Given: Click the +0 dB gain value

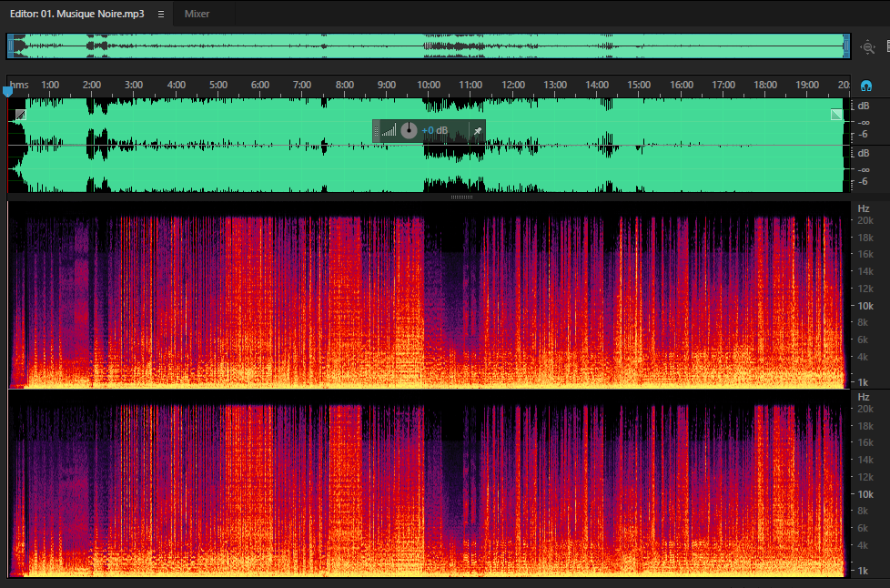Looking at the screenshot, I should 434,130.
